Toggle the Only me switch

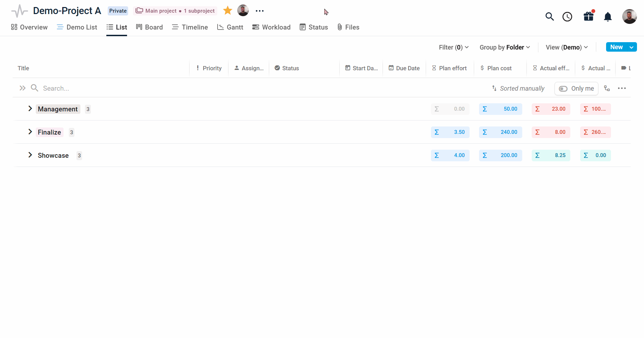pyautogui.click(x=576, y=89)
